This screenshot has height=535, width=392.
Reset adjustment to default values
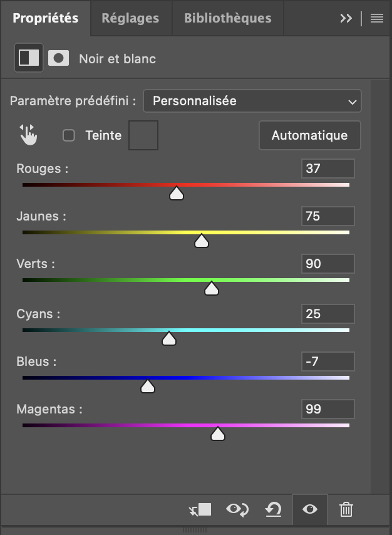point(273,509)
